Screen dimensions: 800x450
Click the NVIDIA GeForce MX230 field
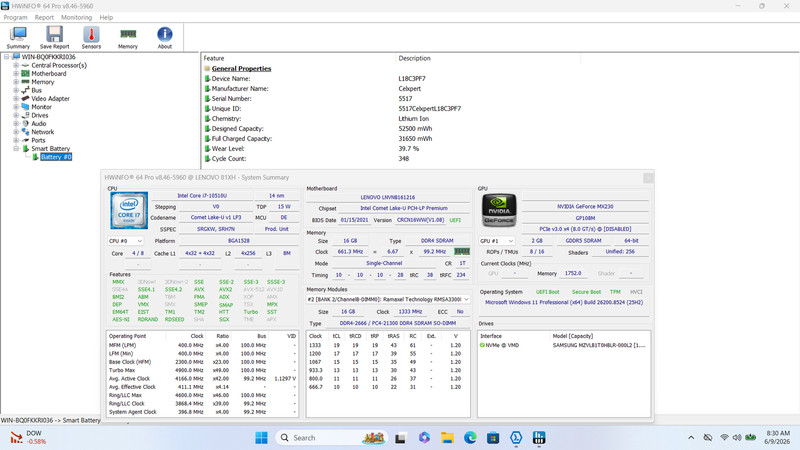pos(585,207)
